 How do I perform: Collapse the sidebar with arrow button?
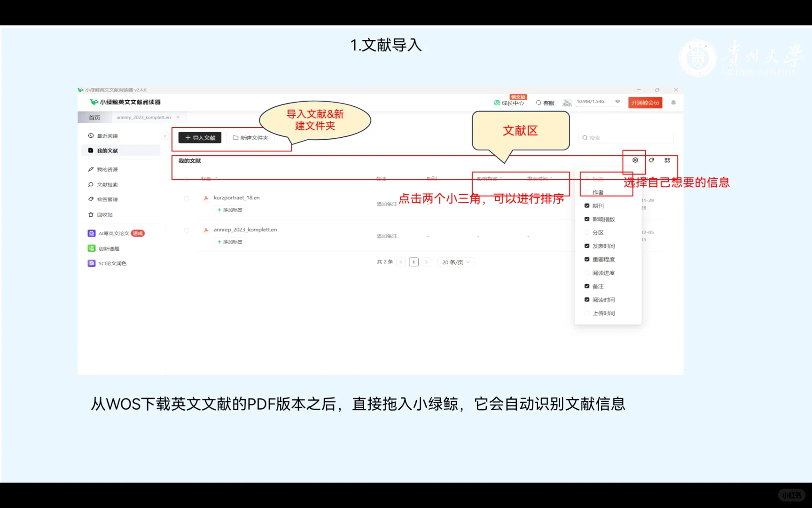[165, 136]
